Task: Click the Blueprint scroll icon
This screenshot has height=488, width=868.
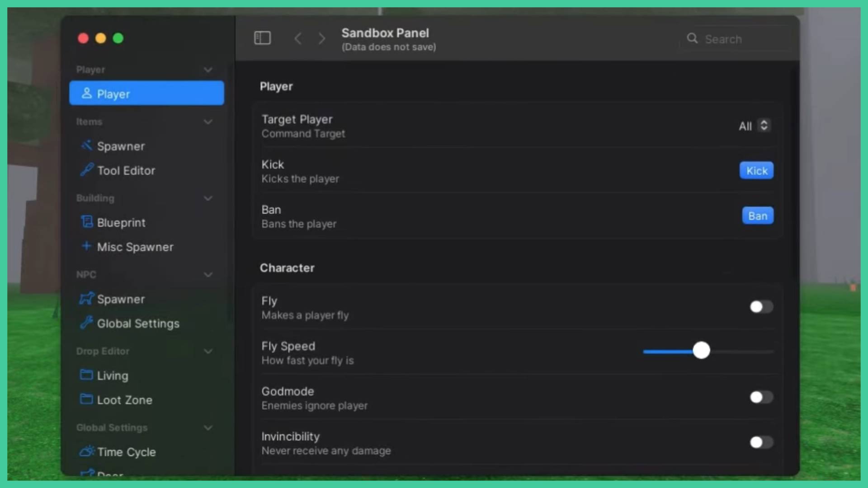Action: pyautogui.click(x=86, y=222)
